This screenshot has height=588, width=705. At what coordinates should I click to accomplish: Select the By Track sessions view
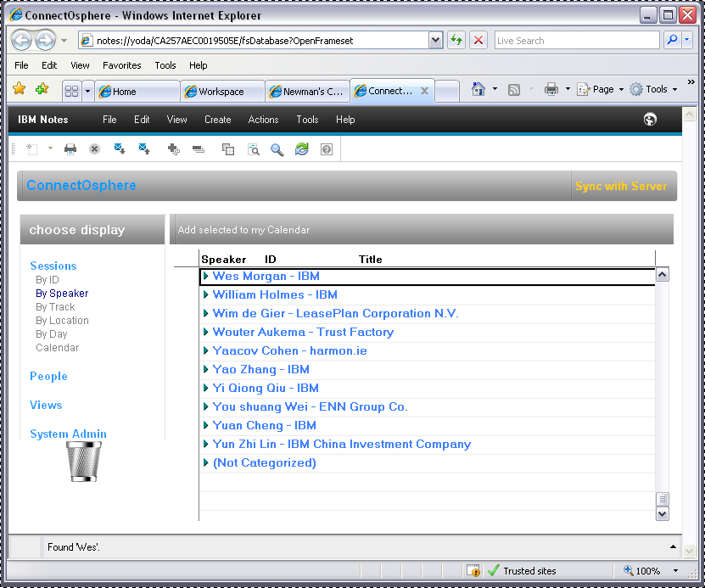(x=55, y=307)
